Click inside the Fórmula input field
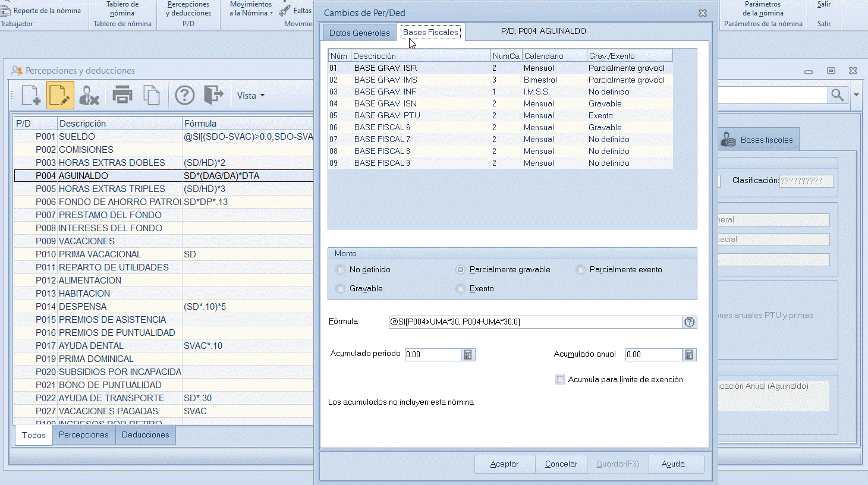Screen dimensions: 868x485 [x=535, y=322]
